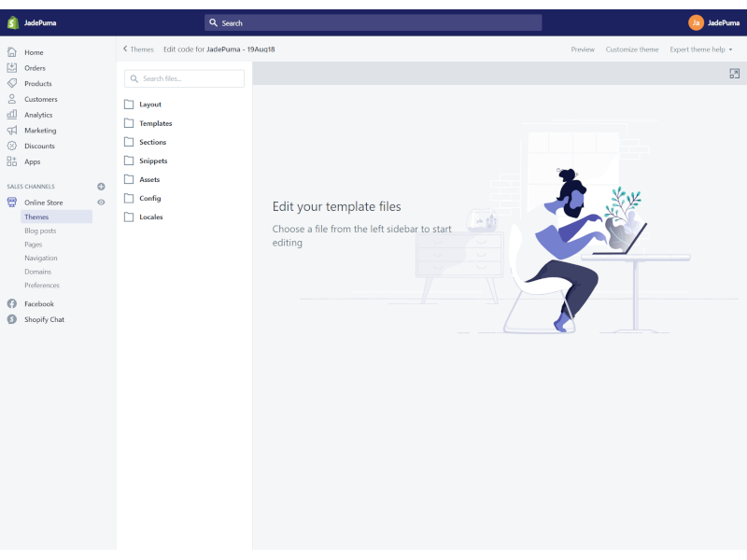
Task: Click the Assets folder icon
Action: 129,179
